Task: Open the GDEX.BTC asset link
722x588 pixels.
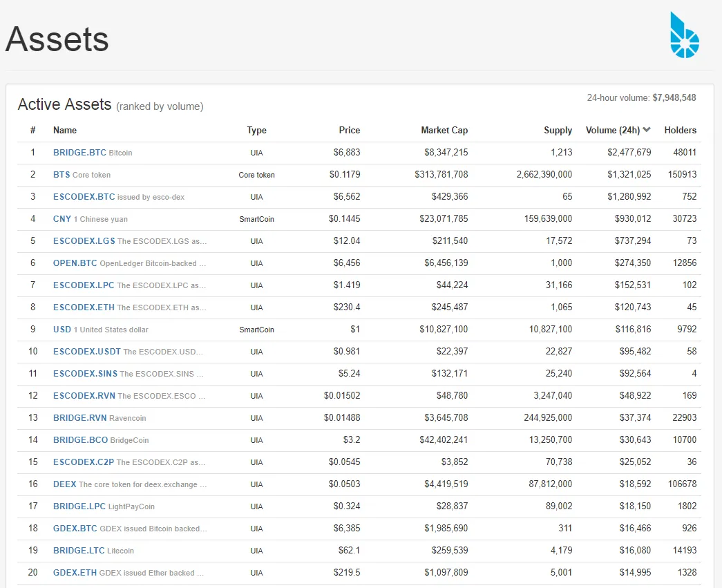Action: (x=75, y=528)
